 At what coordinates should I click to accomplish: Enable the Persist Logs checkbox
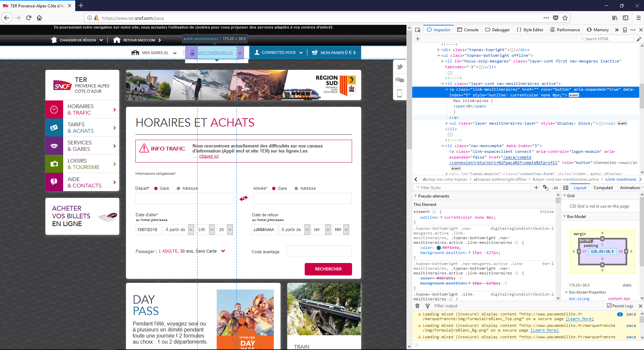609,306
